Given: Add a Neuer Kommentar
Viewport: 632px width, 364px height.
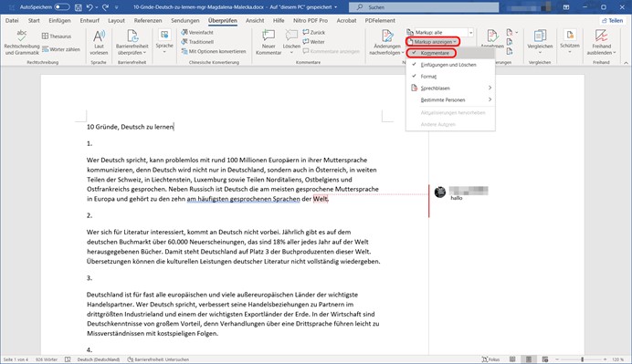Looking at the screenshot, I should 269,42.
